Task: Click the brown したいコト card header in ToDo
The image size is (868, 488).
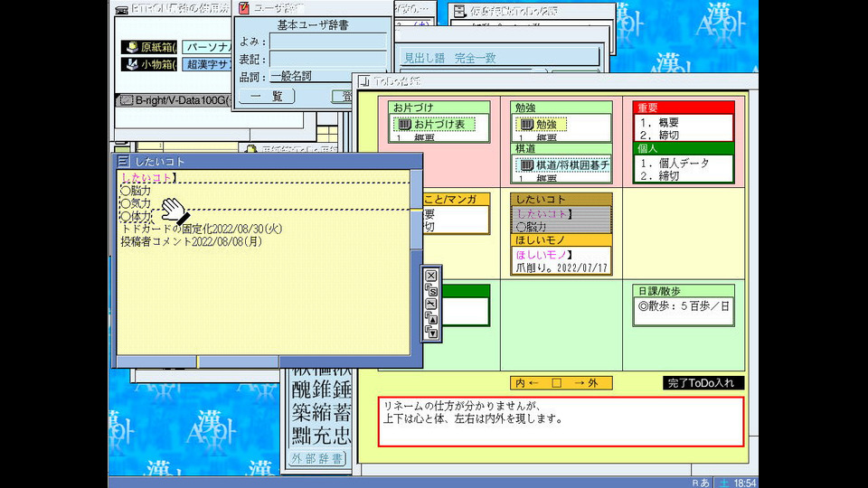Action: tap(561, 199)
